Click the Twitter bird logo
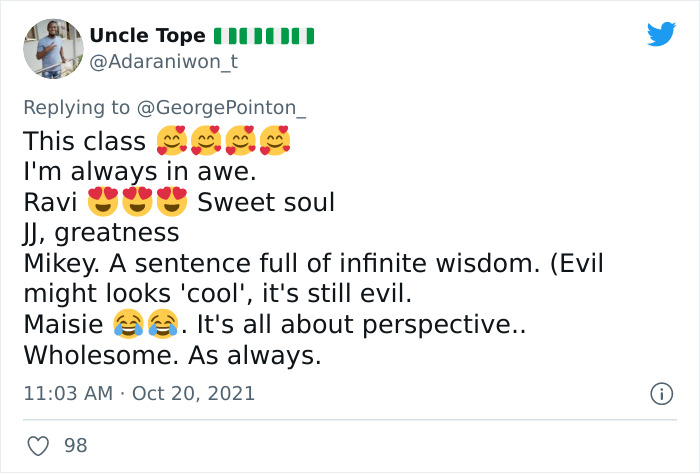This screenshot has width=700, height=473. pos(661,35)
